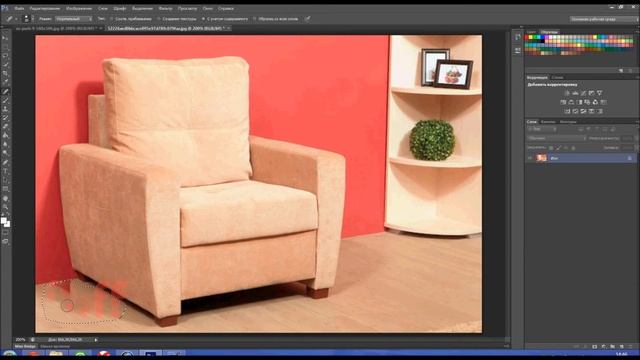Choose the 'С учетом содержимого' radio button
Image resolution: width=640 pixels, height=360 pixels.
coord(203,19)
